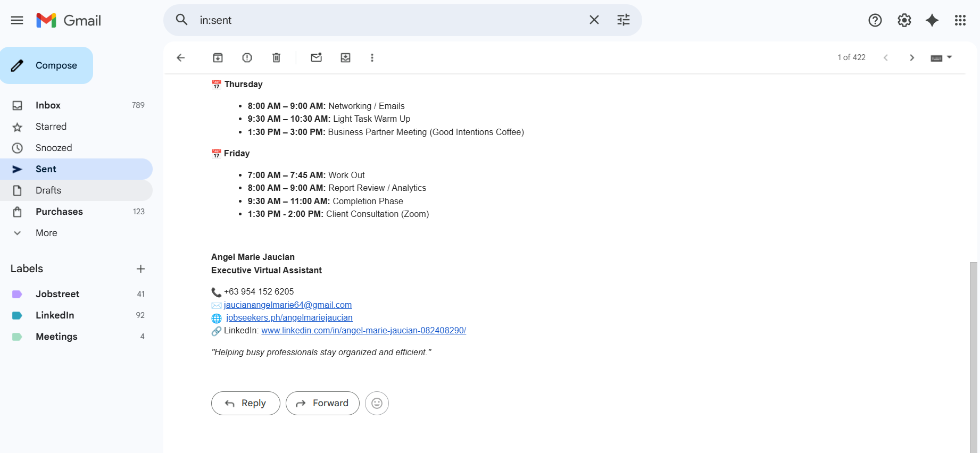980x453 pixels.
Task: Delete the email using the trash icon
Action: (x=277, y=57)
